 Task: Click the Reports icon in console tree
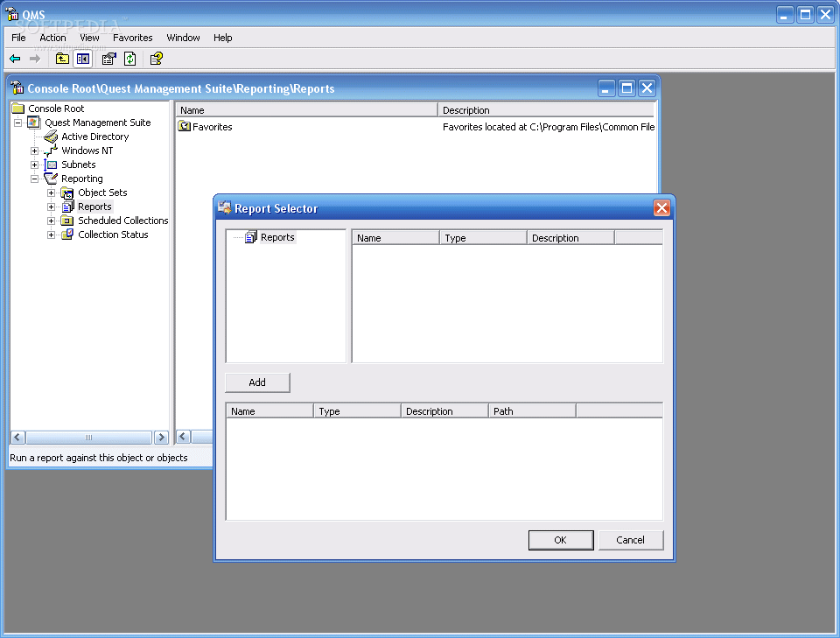pyautogui.click(x=68, y=207)
